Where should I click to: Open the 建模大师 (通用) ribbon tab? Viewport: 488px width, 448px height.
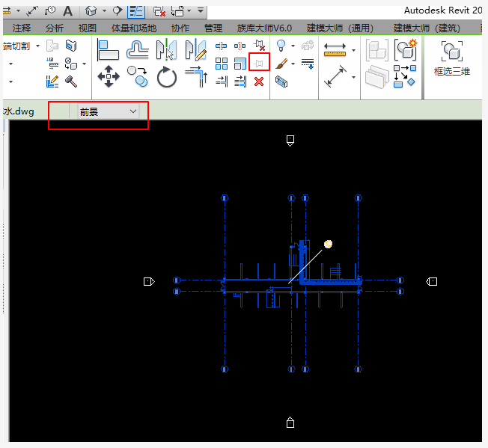(x=340, y=28)
